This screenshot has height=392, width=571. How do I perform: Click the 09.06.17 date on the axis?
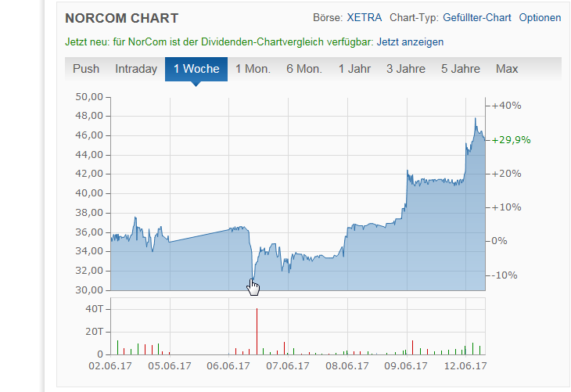[x=407, y=365]
